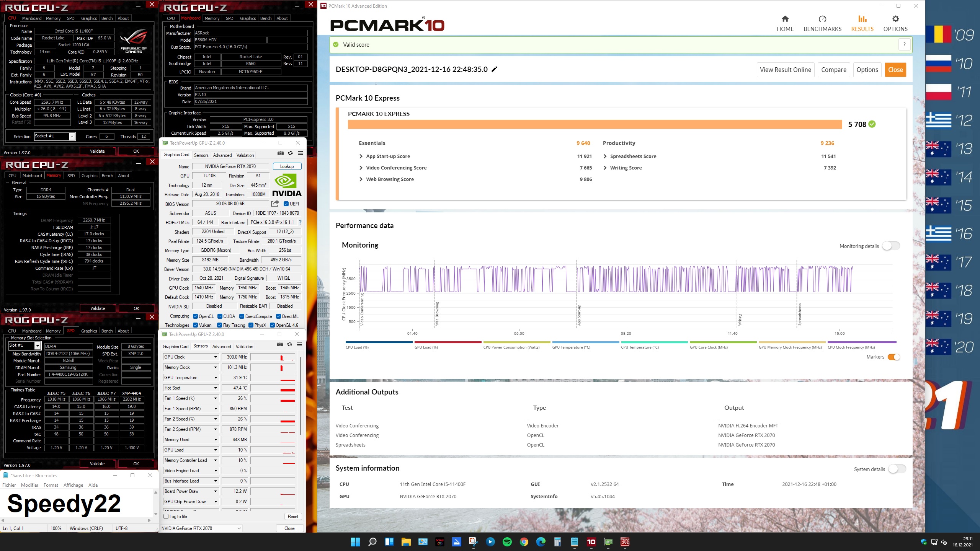
Task: Click the Notepad text area with Speedy22
Action: (77, 503)
